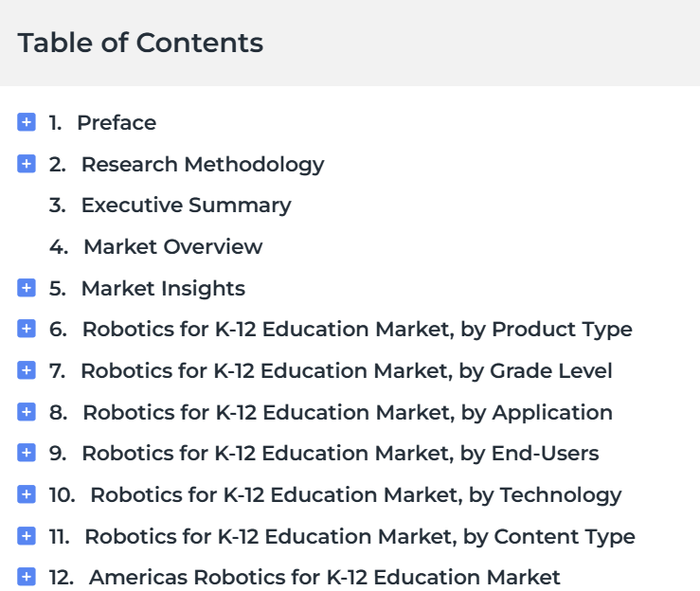Expand the Preface section plus icon
Screen dimensions: 700x591
(x=27, y=122)
